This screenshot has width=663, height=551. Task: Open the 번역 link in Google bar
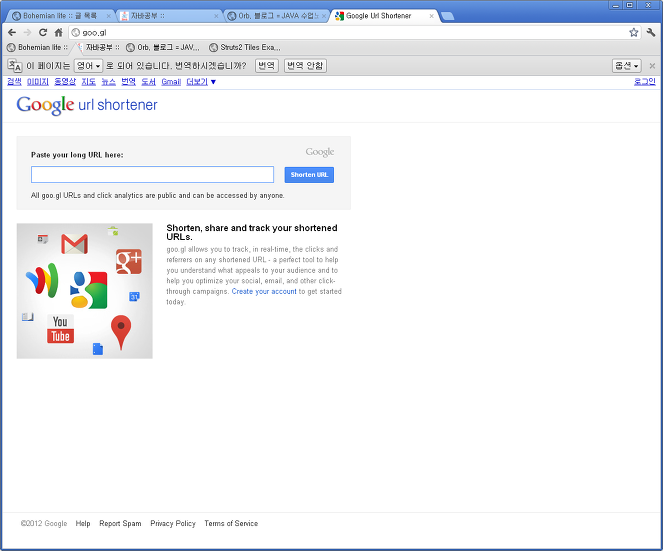(x=129, y=82)
